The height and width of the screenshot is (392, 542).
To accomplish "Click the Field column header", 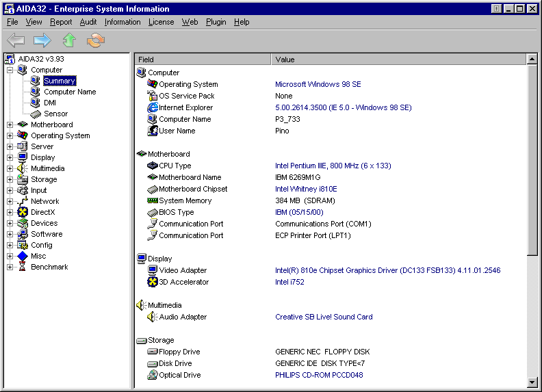I will [x=203, y=60].
